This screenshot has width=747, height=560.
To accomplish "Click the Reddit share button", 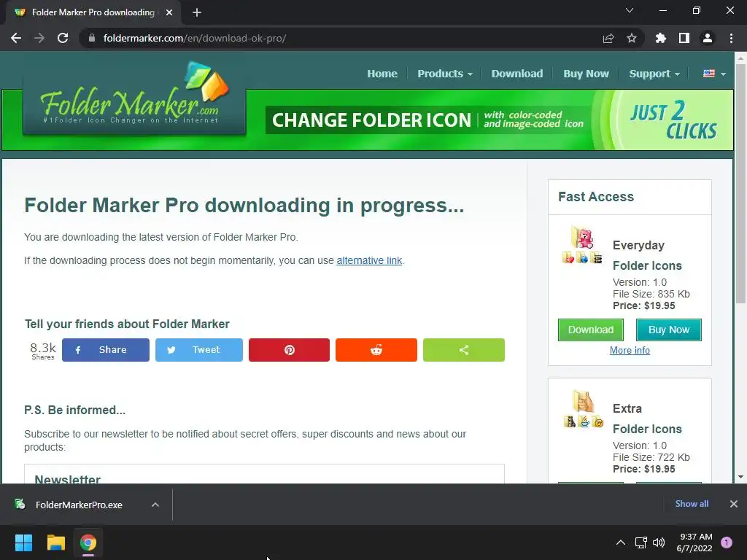I will [376, 350].
